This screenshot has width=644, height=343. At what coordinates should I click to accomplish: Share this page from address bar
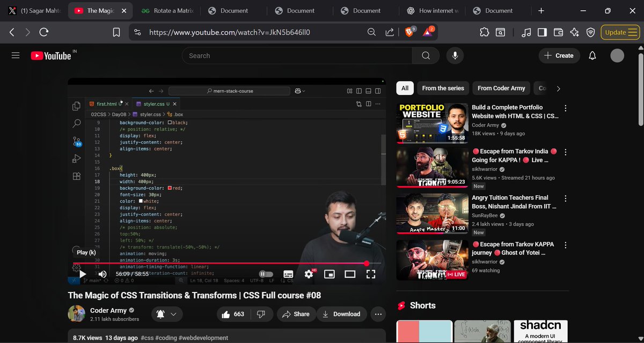[390, 32]
